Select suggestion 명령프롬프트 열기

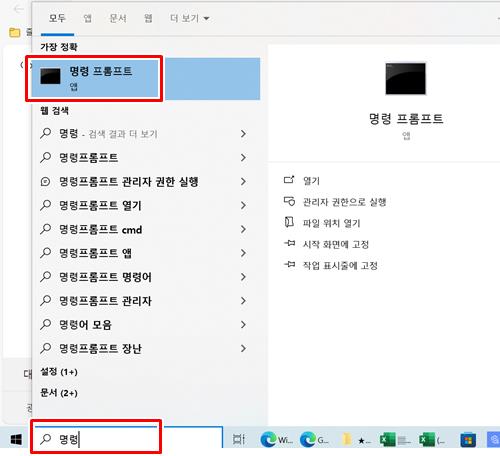[146, 205]
